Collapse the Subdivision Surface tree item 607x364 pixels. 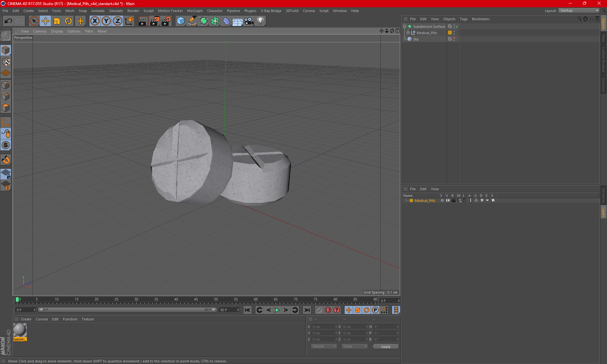pyautogui.click(x=405, y=27)
